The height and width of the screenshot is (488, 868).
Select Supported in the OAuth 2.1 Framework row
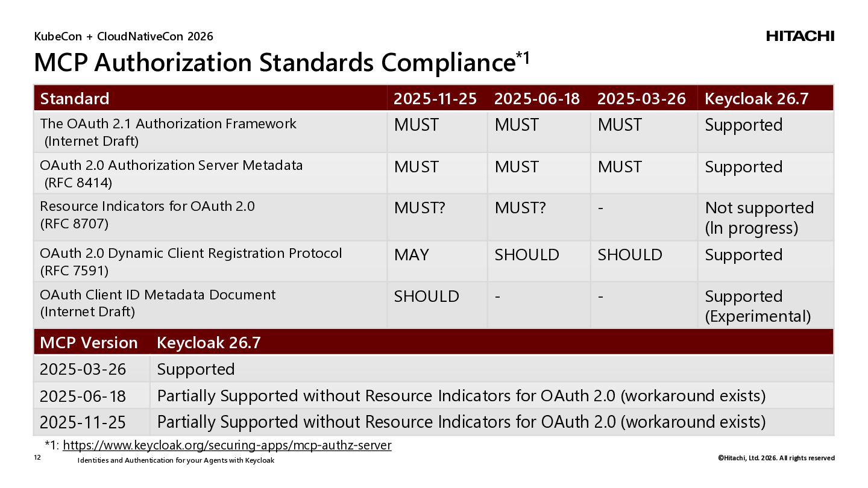[x=744, y=125]
